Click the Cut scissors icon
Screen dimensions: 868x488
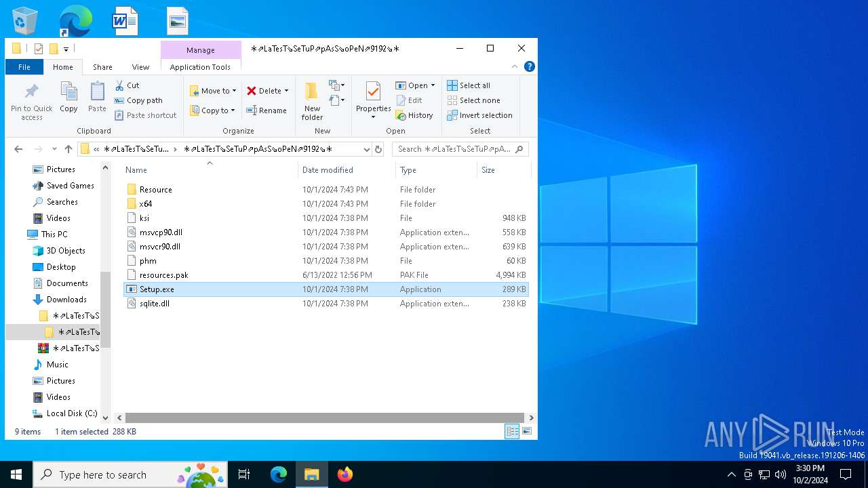[119, 85]
